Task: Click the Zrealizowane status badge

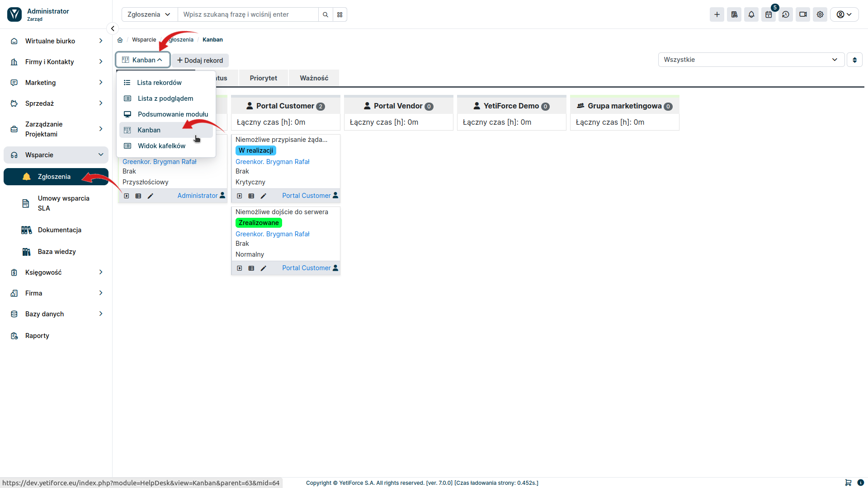Action: (x=259, y=223)
